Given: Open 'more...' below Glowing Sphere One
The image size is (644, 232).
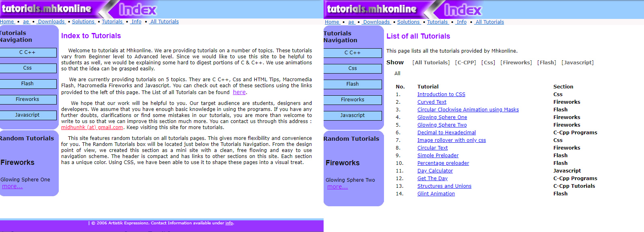Looking at the screenshot, I should (12, 187).
